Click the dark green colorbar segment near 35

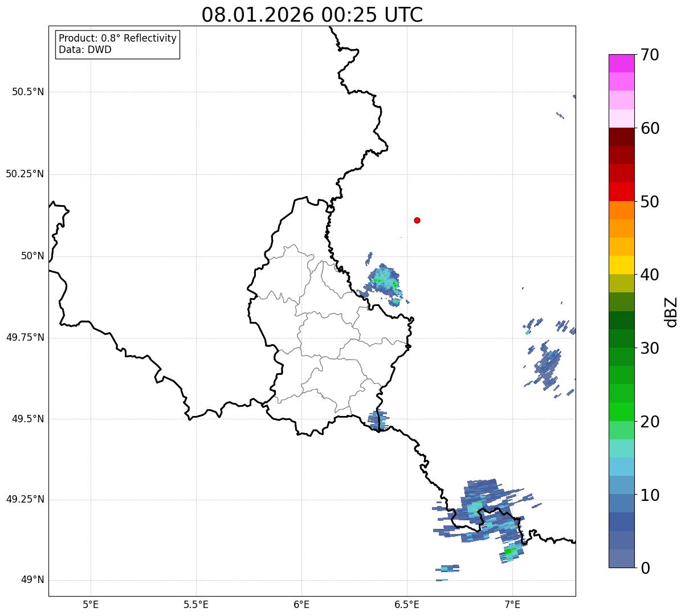point(621,320)
